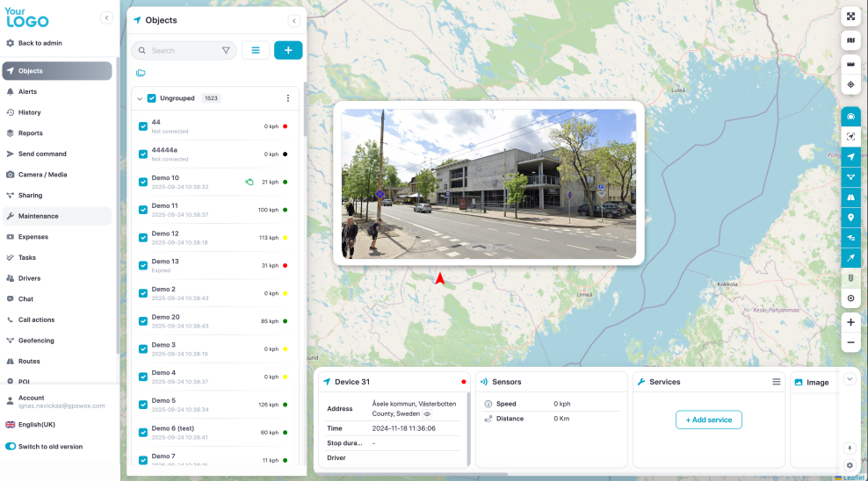
Task: Open the list view options button
Action: click(x=256, y=50)
